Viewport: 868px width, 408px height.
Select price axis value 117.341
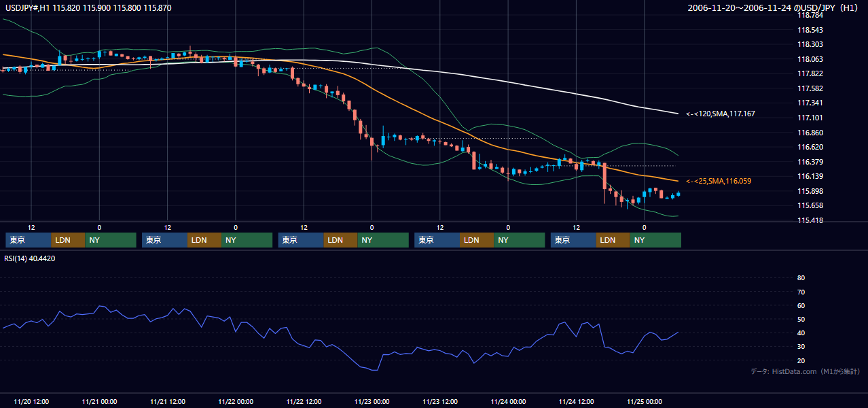810,103
